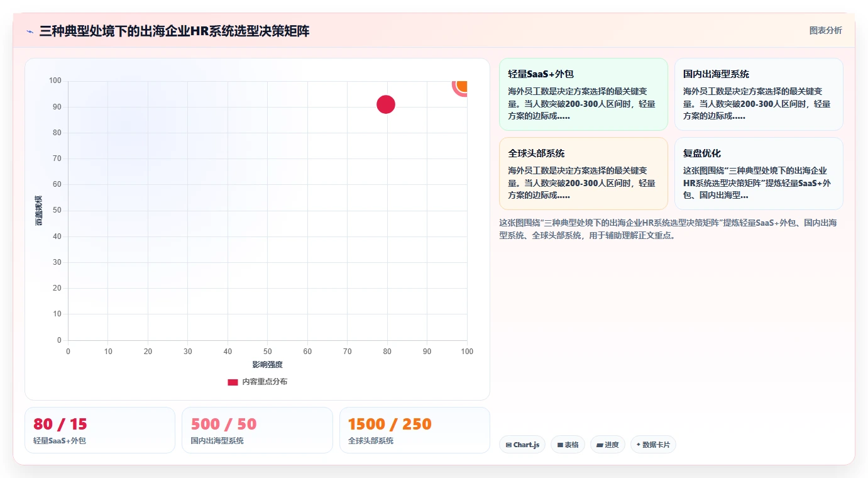868x478 pixels.
Task: Select the 500 / 50 stat card
Action: (x=257, y=430)
